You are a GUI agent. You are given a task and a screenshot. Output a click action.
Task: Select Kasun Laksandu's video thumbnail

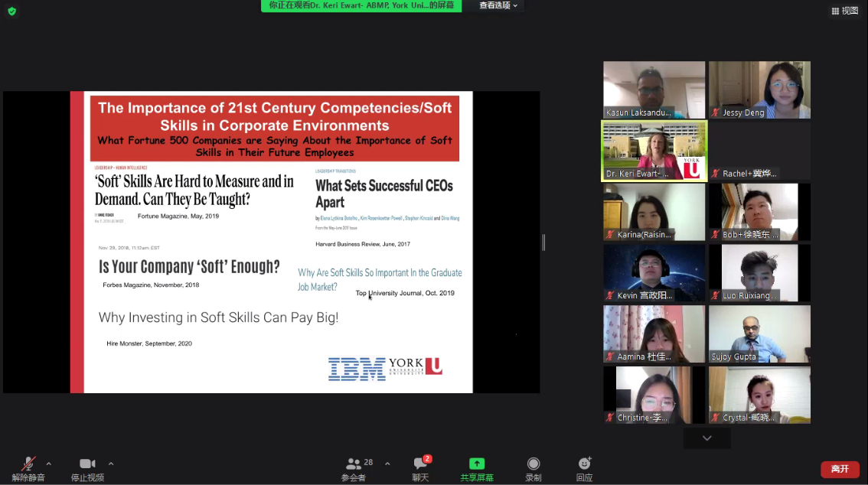[654, 90]
